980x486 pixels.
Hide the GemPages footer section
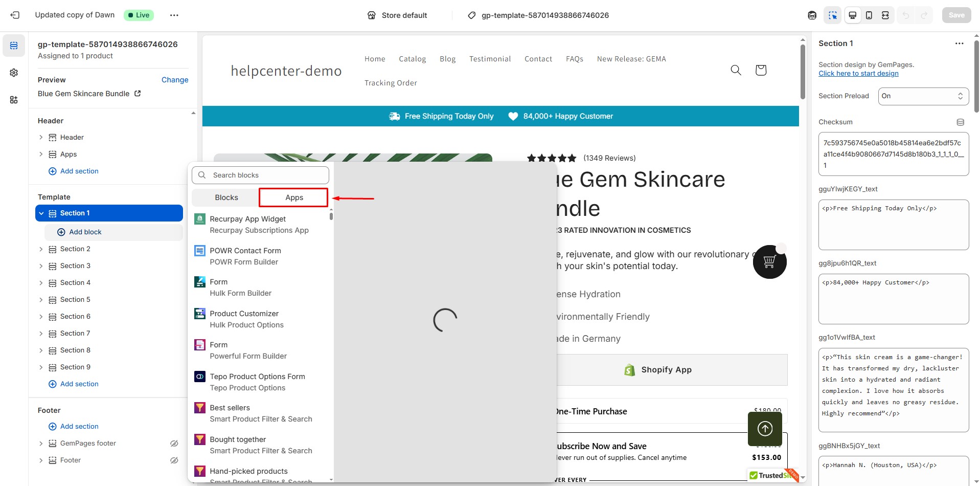(x=174, y=443)
